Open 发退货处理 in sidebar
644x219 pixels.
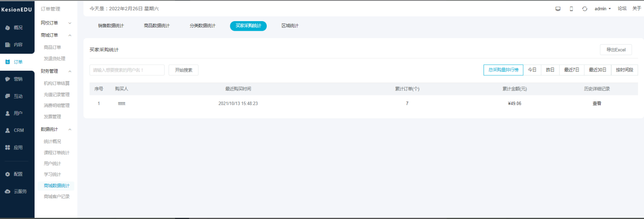pos(54,58)
